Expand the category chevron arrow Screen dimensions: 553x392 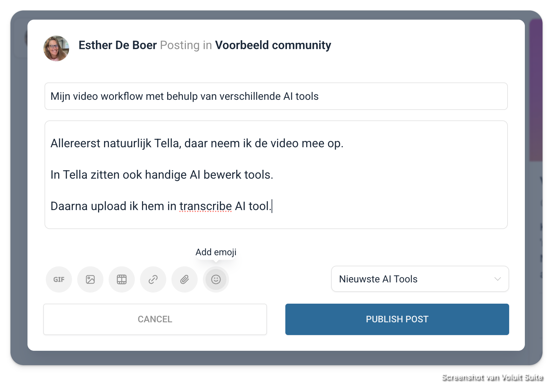pos(498,279)
